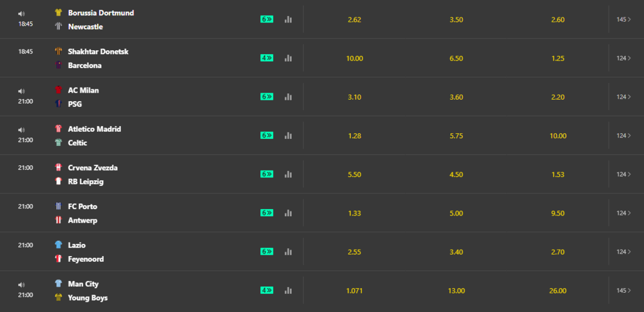This screenshot has height=312, width=644.
Task: Open stats chart icon for AC Milan vs PSG
Action: point(288,97)
